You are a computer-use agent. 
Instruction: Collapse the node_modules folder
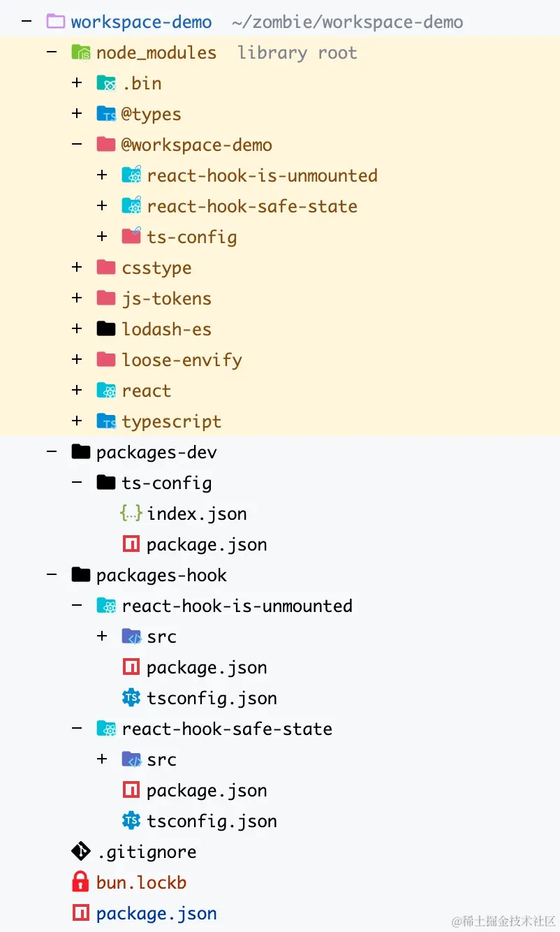tap(52, 52)
